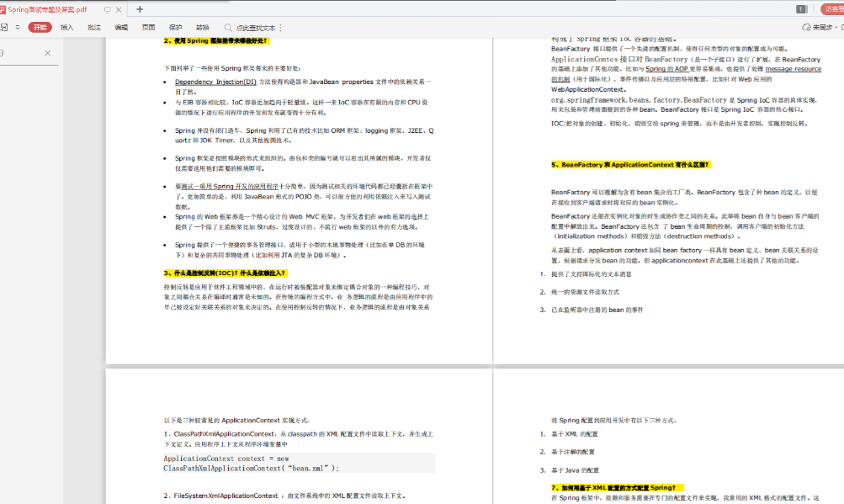Click the line starting IOC:把对象的创建
This screenshot has width=844, height=504.
[679, 124]
